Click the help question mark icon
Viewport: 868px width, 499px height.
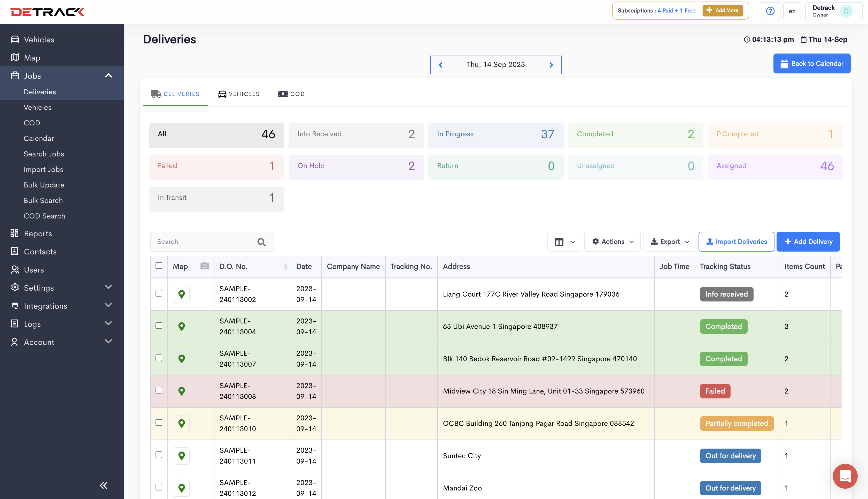click(x=770, y=11)
